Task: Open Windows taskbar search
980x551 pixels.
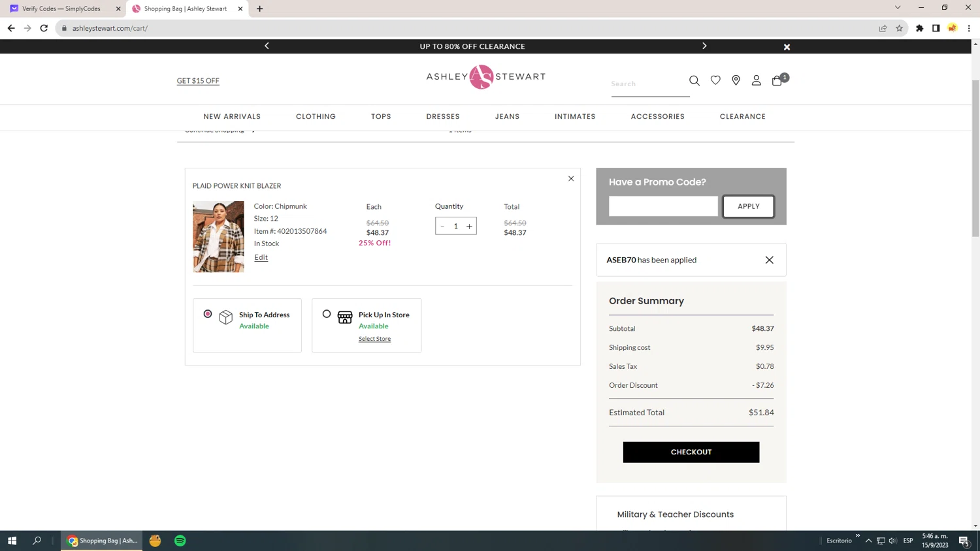Action: [x=37, y=541]
